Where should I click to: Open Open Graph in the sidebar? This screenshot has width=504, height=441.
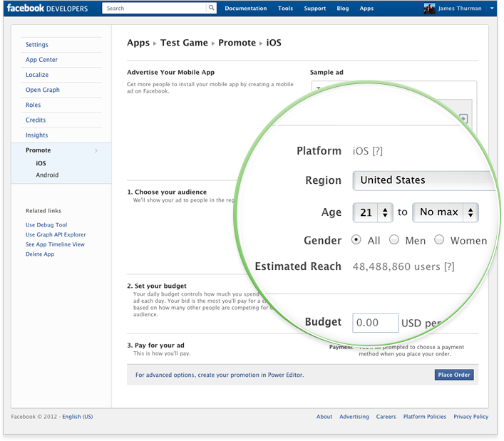43,90
